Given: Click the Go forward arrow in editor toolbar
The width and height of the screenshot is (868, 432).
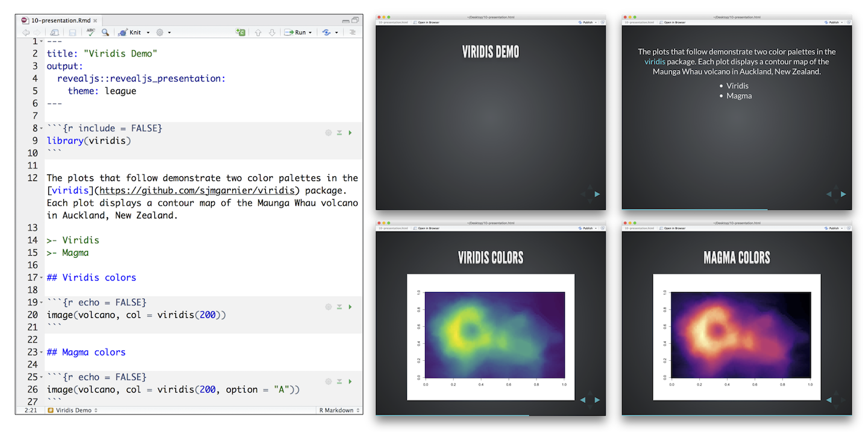Looking at the screenshot, I should click(37, 33).
